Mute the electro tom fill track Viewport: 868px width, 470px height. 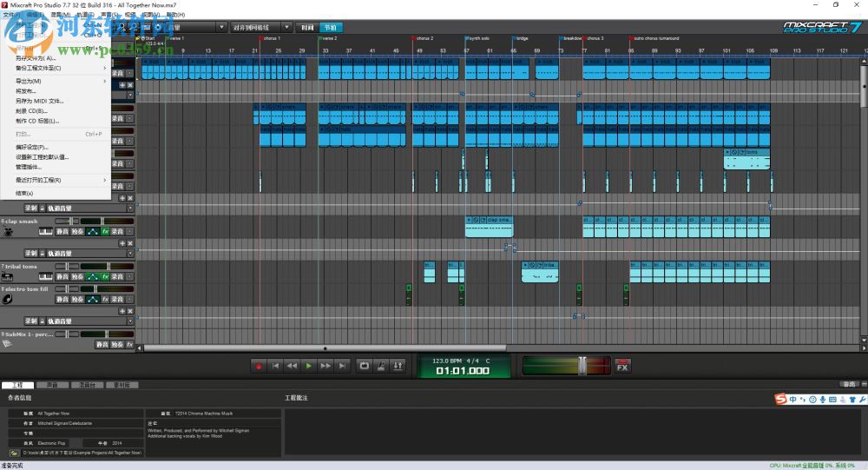pos(62,300)
